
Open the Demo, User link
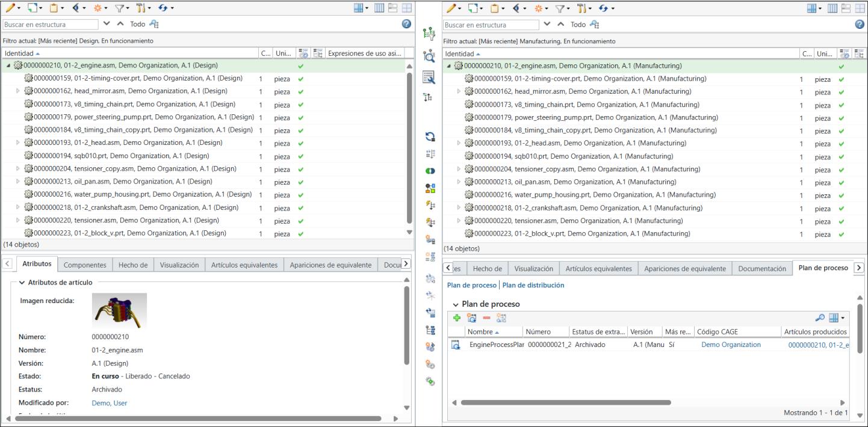(110, 403)
